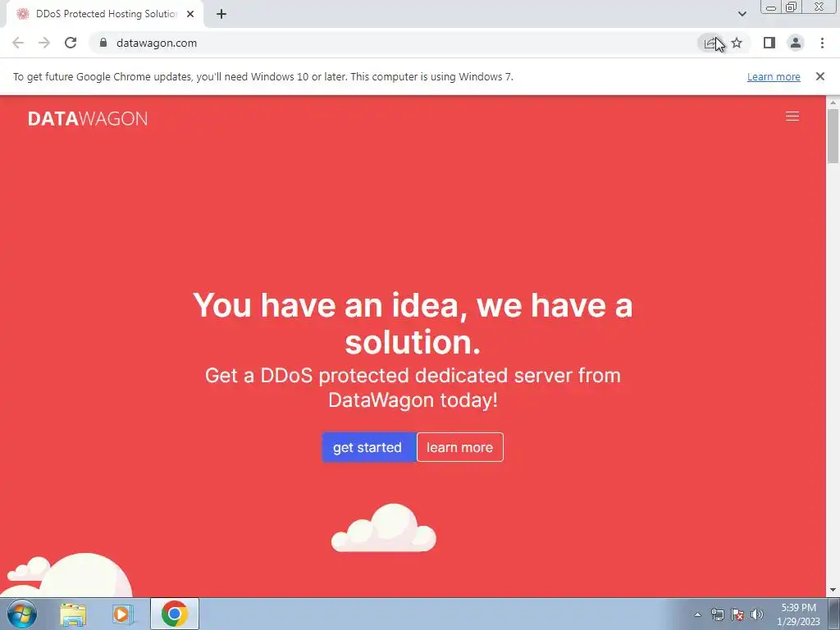This screenshot has width=840, height=630.
Task: Dismiss the Chrome update notification bar
Action: (819, 76)
